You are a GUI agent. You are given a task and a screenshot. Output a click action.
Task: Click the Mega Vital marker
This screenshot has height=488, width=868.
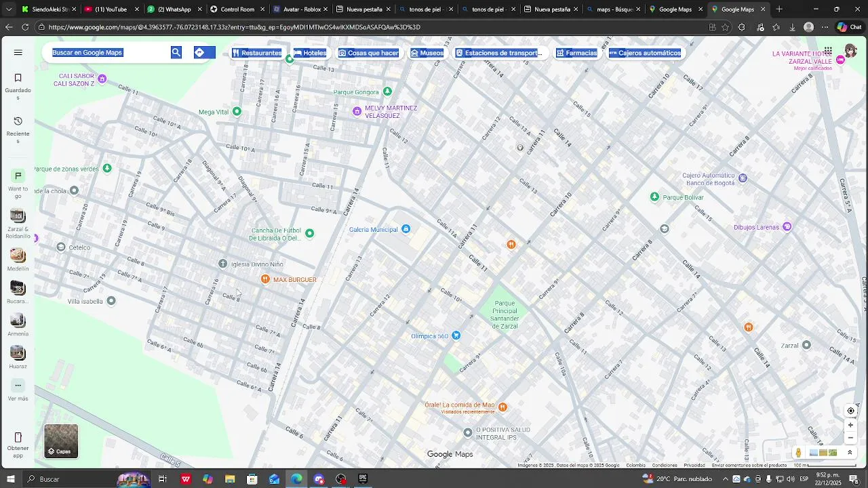[x=237, y=111]
